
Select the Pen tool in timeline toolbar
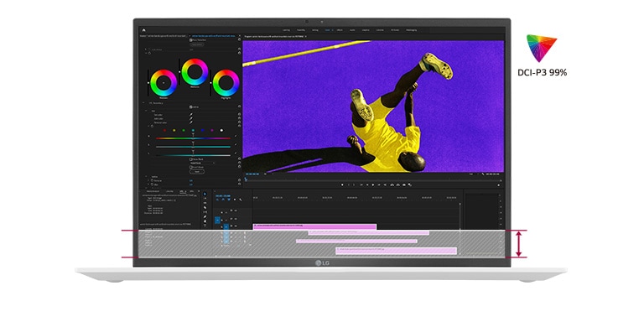coord(205,216)
